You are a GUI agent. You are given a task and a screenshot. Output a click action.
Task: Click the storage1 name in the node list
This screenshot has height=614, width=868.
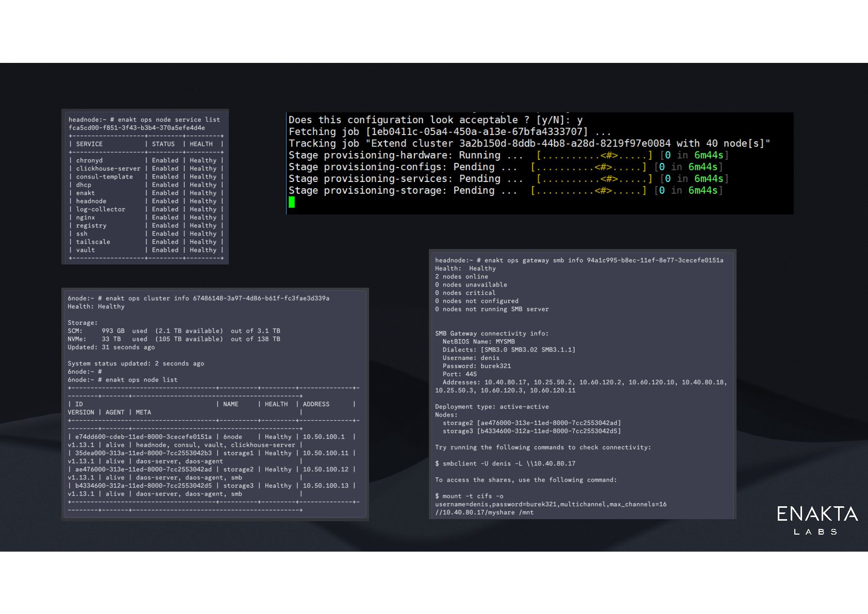tap(238, 453)
